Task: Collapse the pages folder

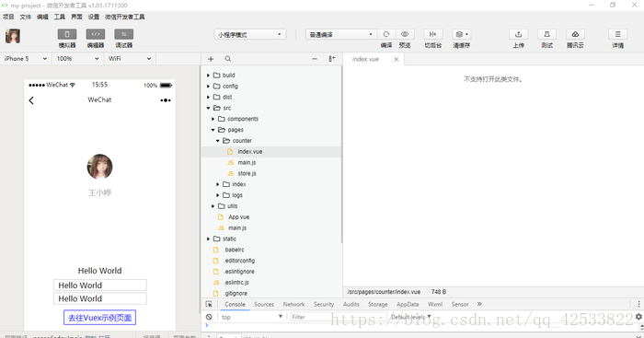Action: [x=213, y=130]
